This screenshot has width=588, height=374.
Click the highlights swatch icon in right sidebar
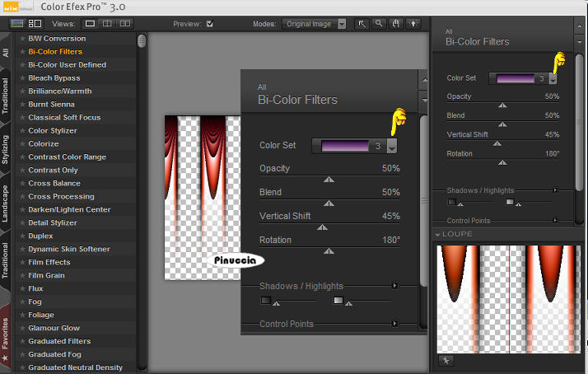click(x=510, y=202)
